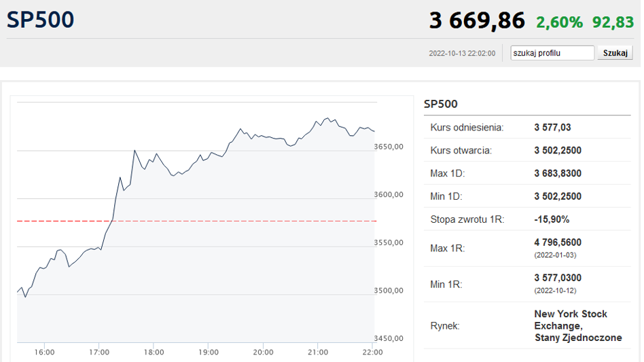This screenshot has width=644, height=362.
Task: Focus the szukaj profilu search field
Action: pos(552,53)
